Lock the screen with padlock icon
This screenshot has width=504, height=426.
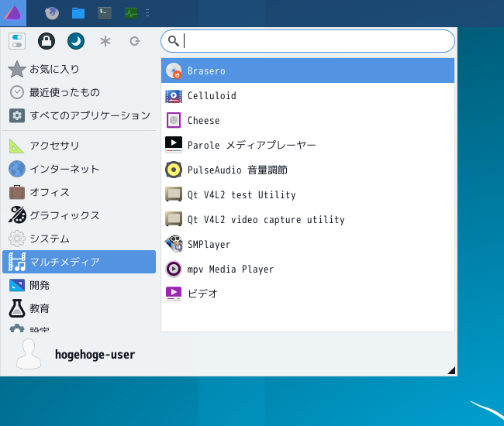coord(47,41)
